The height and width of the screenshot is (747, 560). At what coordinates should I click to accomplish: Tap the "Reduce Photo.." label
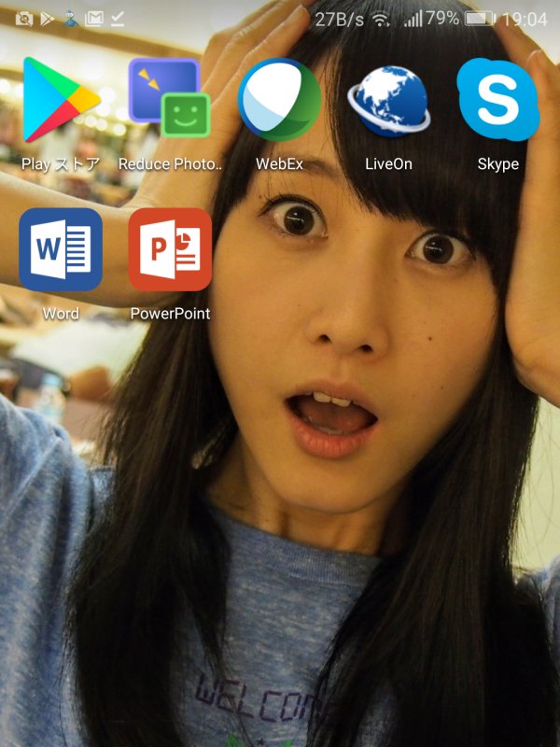170,164
